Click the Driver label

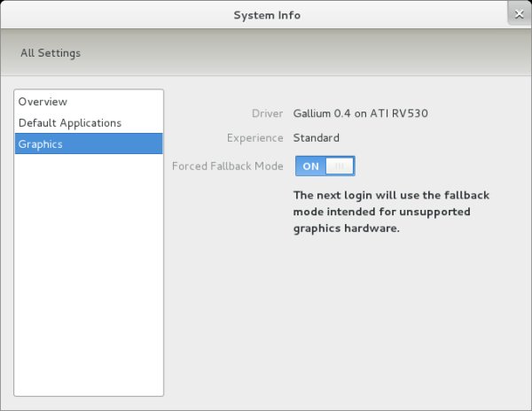coord(268,113)
